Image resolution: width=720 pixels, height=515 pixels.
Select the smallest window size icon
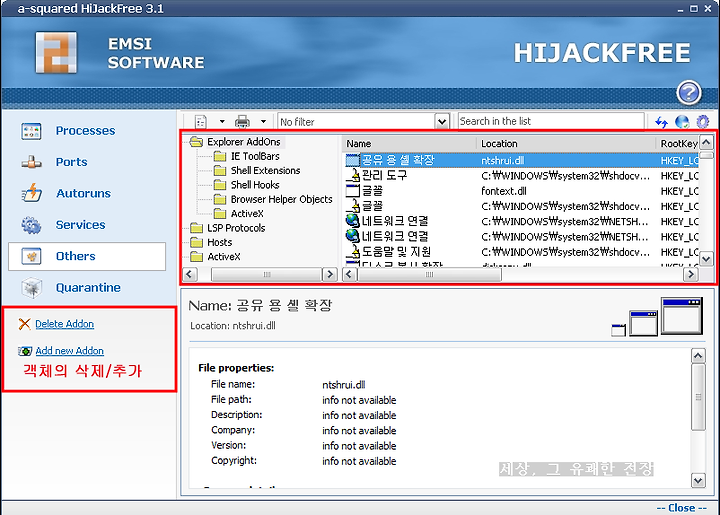click(x=619, y=330)
